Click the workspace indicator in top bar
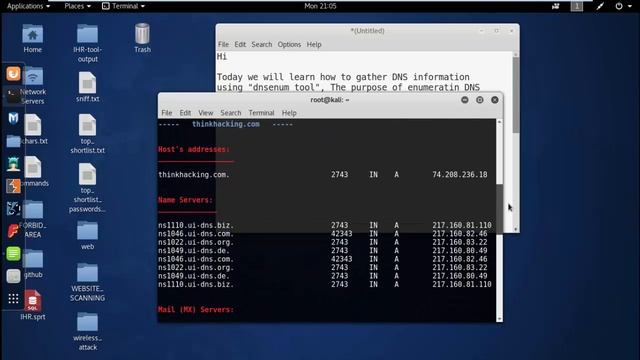Image resolution: width=640 pixels, height=360 pixels. (577, 6)
